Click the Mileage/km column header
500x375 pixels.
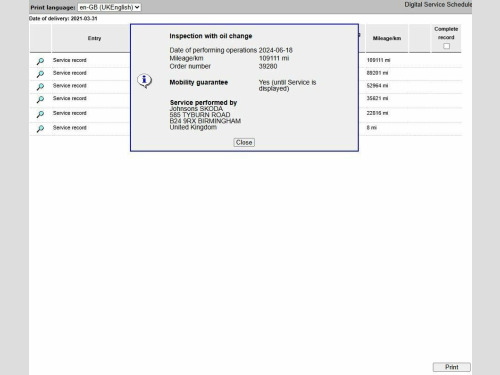[x=387, y=38]
